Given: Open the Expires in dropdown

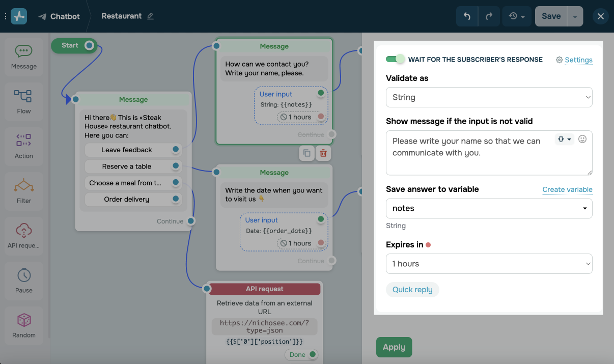Looking at the screenshot, I should click(489, 264).
